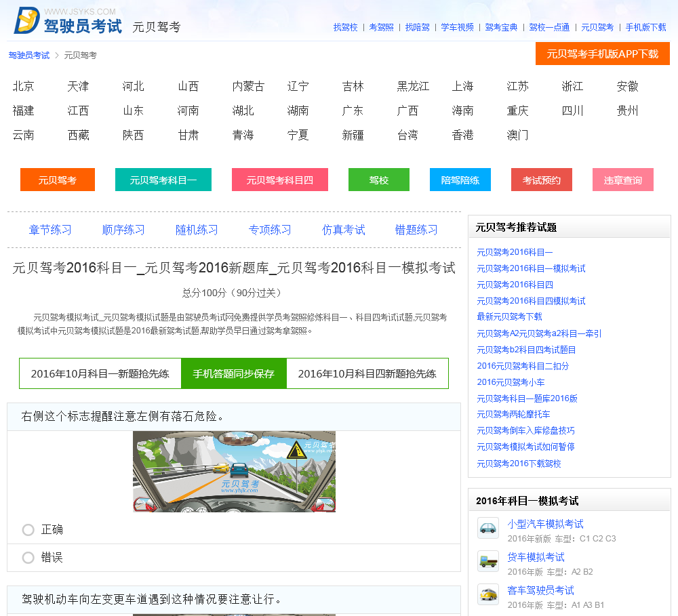
Task: Click the orange 元贝驾考 button
Action: tap(58, 180)
